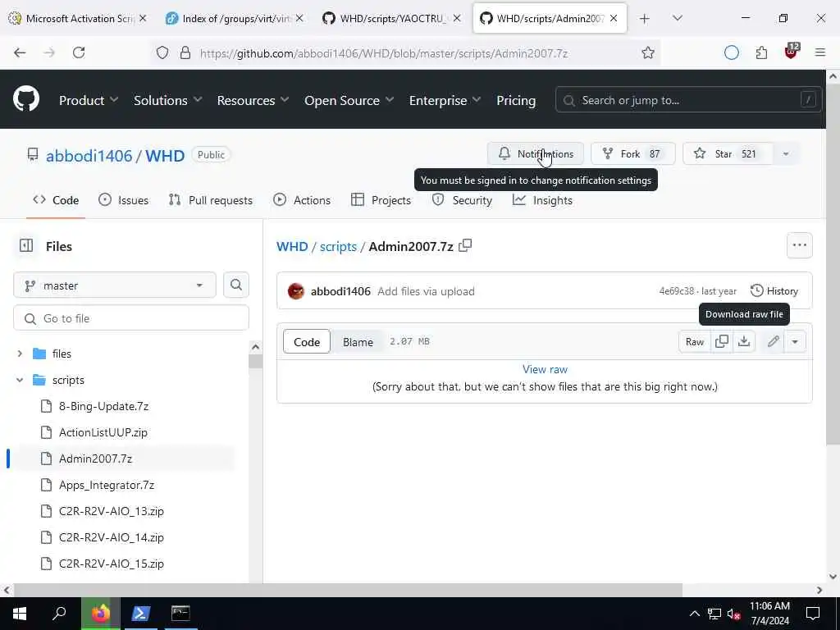This screenshot has height=630, width=840.
Task: Click the GitHub logo in the header
Action: [x=26, y=99]
